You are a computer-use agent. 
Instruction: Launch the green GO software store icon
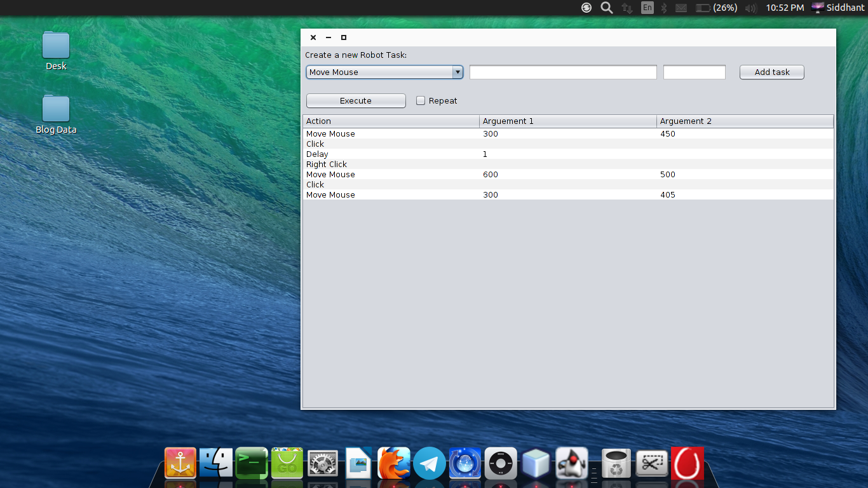click(x=287, y=464)
